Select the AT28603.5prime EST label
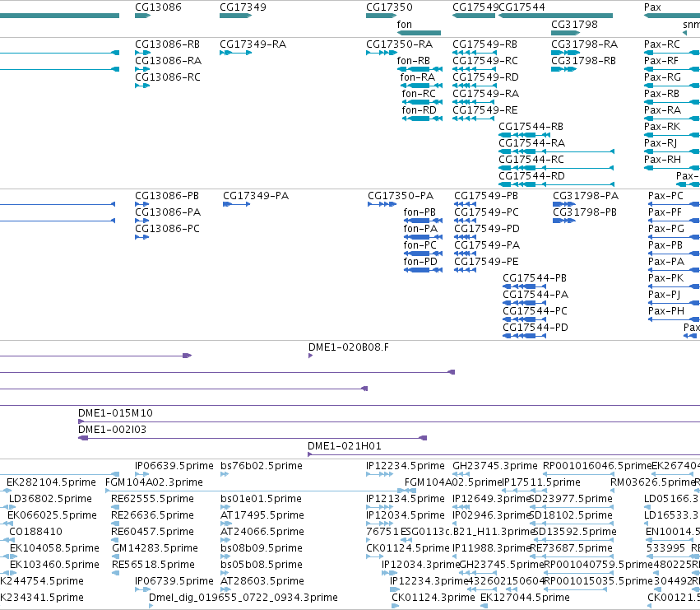The width and height of the screenshot is (700, 610). (x=262, y=581)
